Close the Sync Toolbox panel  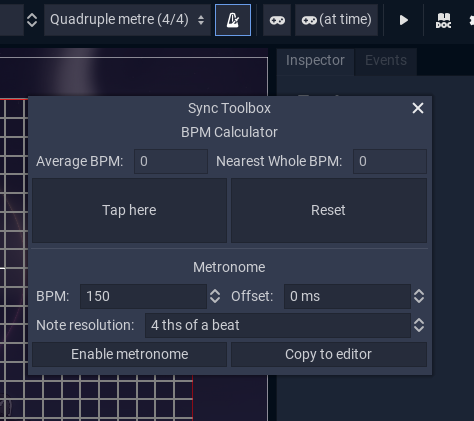tap(418, 108)
